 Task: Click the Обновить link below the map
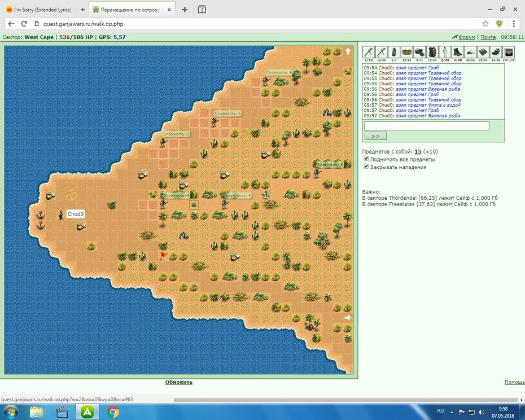(x=179, y=382)
